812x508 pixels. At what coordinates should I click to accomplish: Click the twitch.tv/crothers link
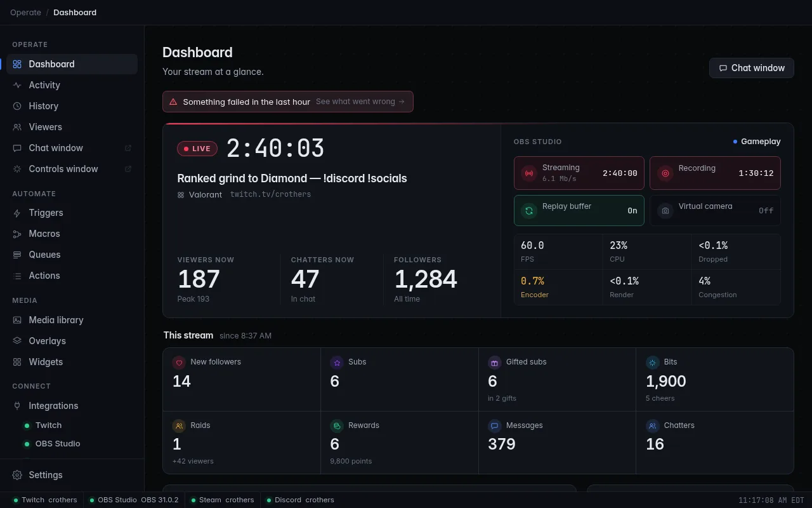(x=270, y=194)
